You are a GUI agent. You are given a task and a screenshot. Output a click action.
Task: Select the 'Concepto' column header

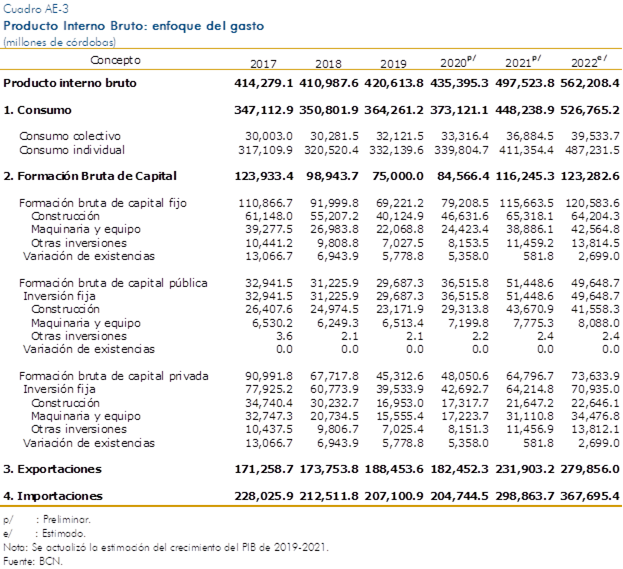coord(115,60)
